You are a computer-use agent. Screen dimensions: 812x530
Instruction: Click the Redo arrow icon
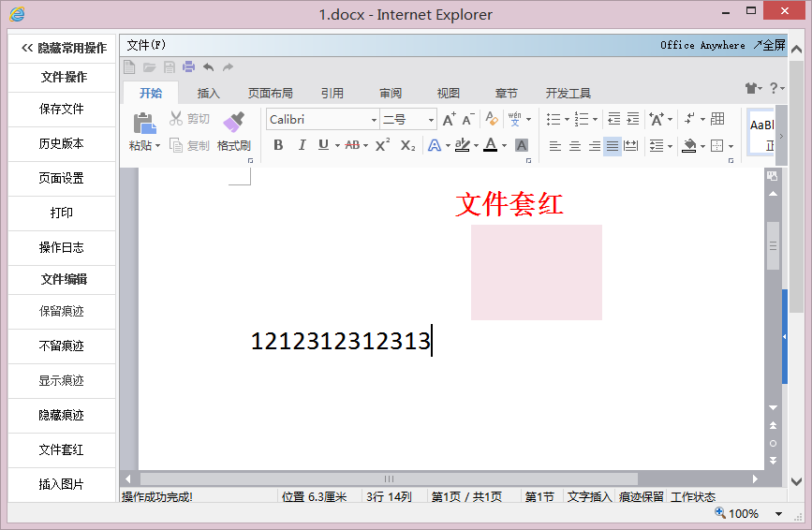(228, 67)
